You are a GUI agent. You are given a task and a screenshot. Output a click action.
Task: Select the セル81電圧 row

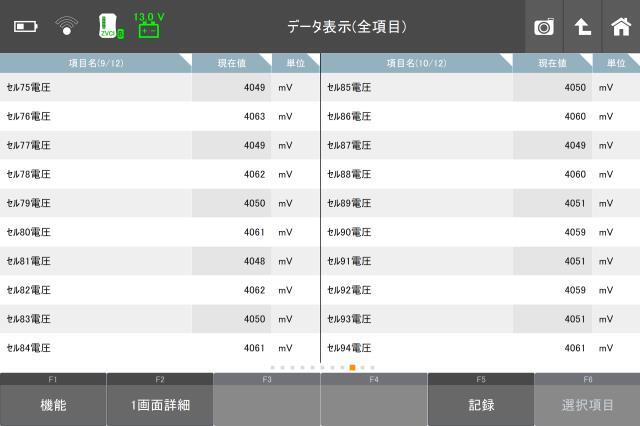pyautogui.click(x=160, y=261)
